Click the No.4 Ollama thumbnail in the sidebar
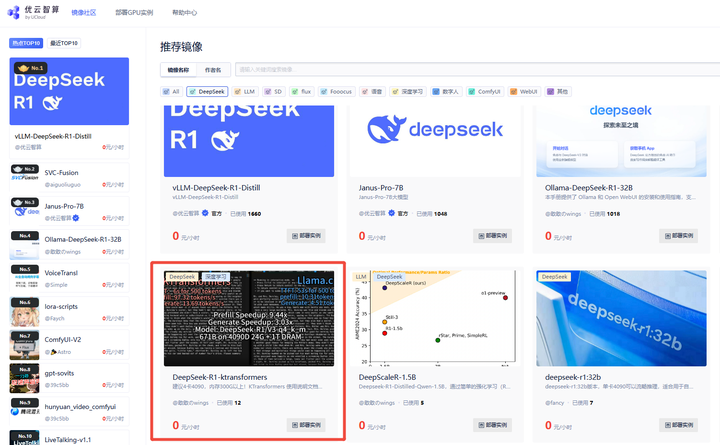 [25, 245]
